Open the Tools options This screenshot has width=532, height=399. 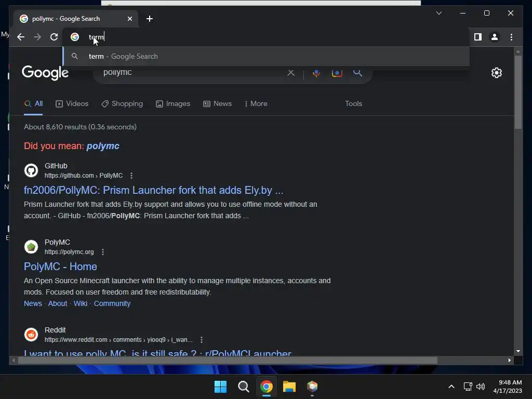click(x=353, y=103)
